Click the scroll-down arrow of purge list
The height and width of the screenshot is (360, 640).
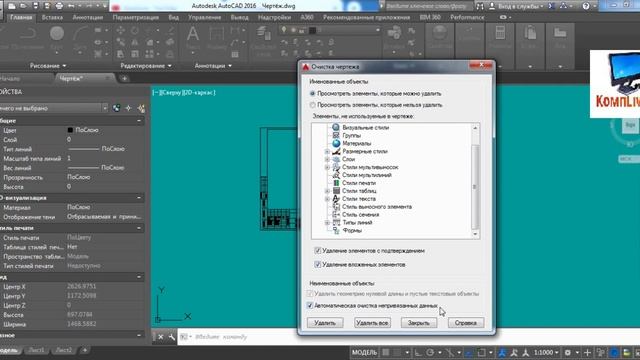[475, 234]
